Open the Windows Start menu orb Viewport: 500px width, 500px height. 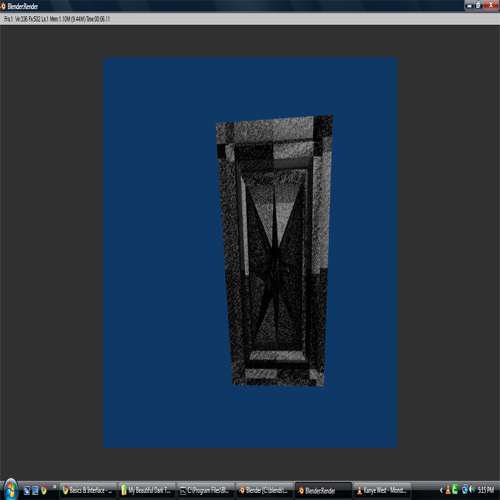(11, 489)
